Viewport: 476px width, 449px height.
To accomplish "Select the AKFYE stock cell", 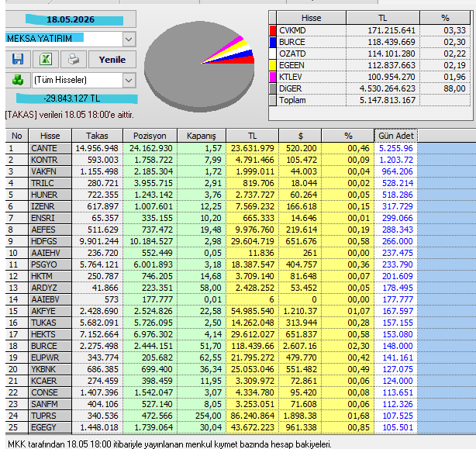I will [x=50, y=311].
